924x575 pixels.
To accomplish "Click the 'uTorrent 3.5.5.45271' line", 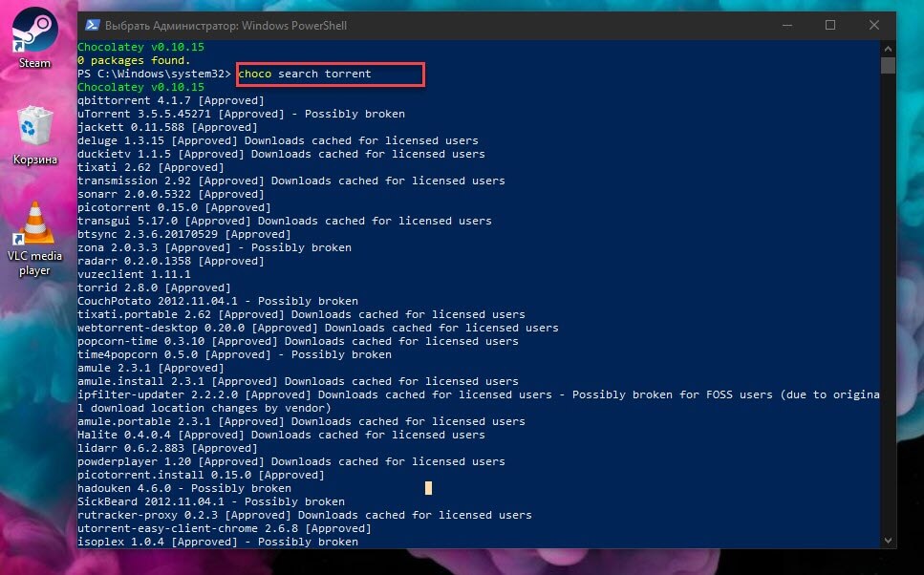I will (241, 114).
